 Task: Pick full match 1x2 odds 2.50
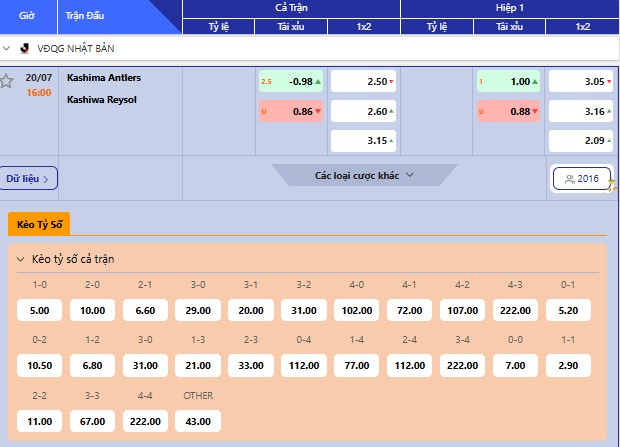[x=363, y=81]
